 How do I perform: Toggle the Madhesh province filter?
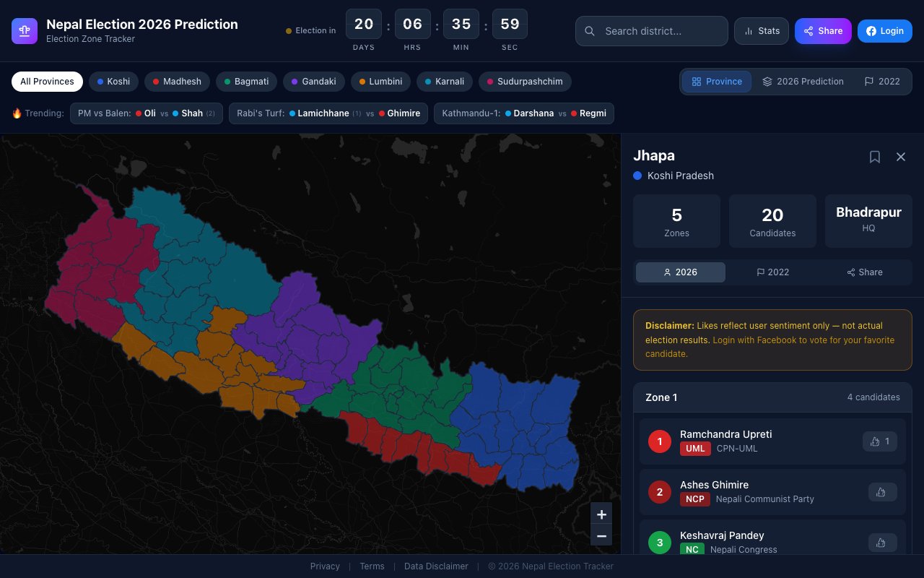pyautogui.click(x=177, y=82)
